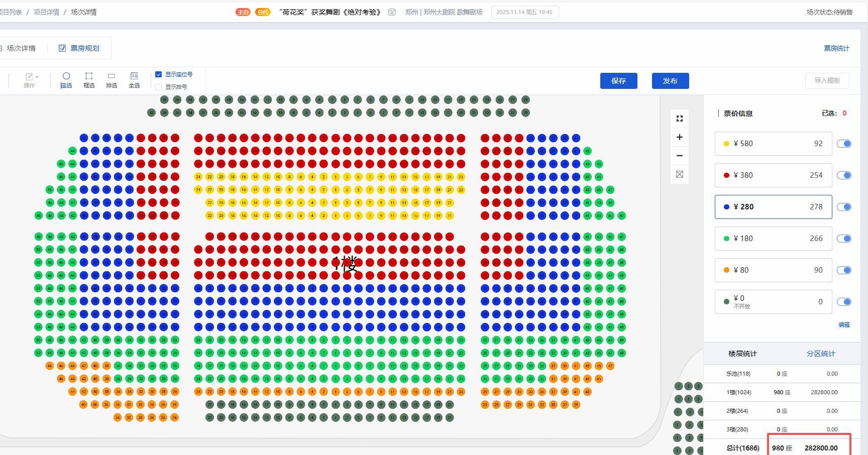Screen dimensions: 868x455
Task: Toggle the ¥80 price tier switch
Action: 844,270
